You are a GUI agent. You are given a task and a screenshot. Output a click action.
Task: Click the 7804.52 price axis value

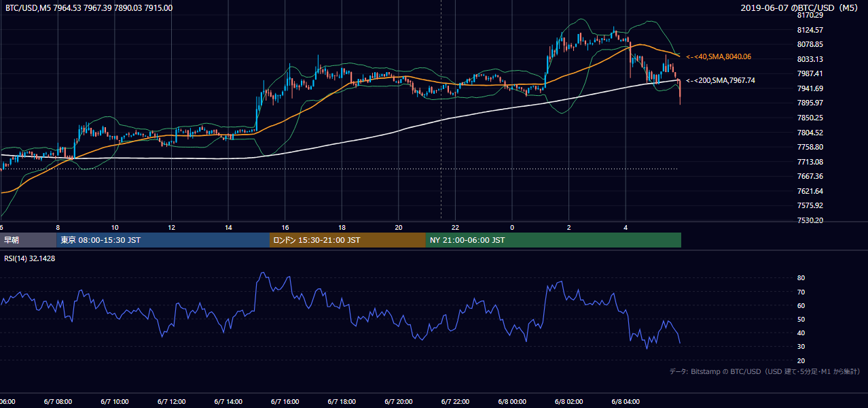pyautogui.click(x=810, y=133)
